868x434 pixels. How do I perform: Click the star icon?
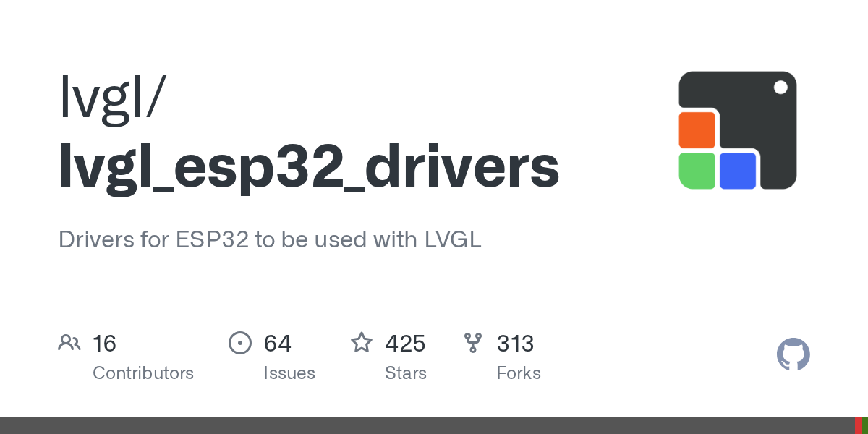(362, 342)
